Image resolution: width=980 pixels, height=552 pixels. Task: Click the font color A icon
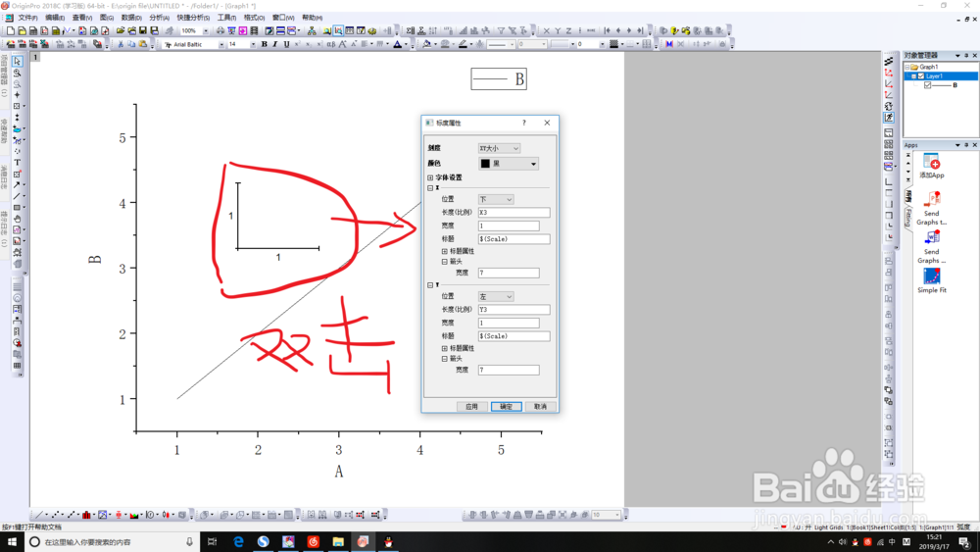398,44
